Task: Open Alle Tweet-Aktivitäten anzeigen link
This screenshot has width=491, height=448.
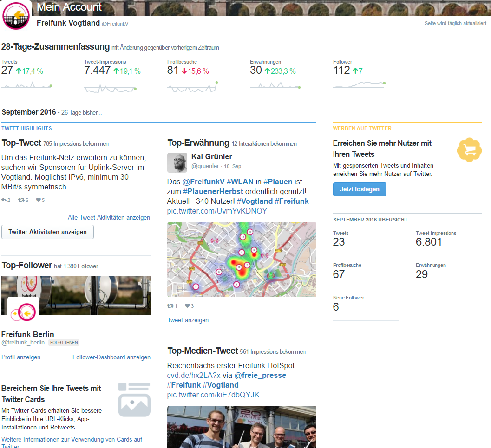Action: [x=109, y=217]
